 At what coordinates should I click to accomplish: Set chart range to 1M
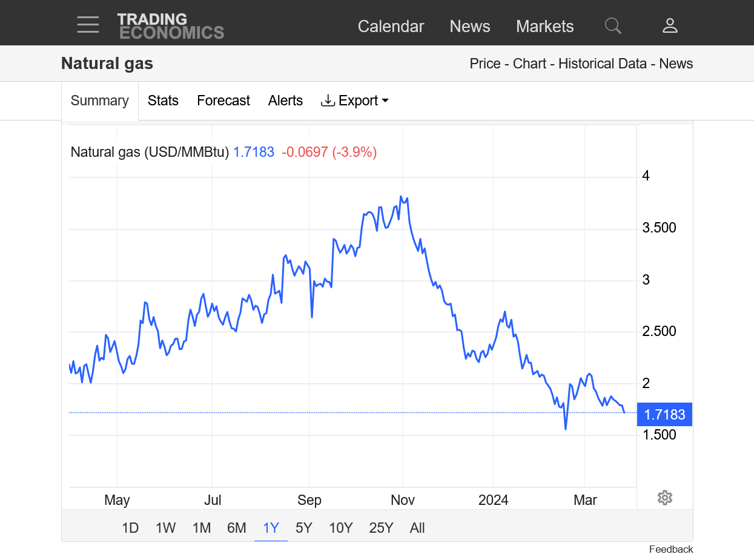tap(202, 528)
